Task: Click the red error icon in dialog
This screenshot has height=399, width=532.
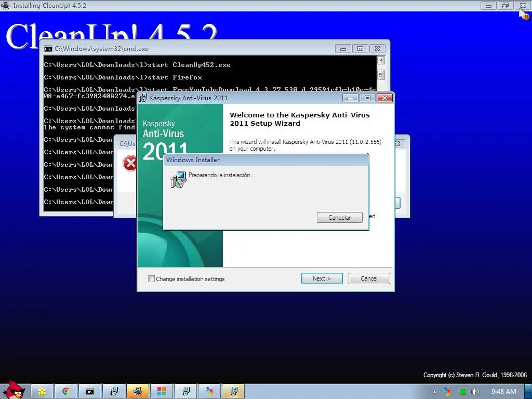Action: pyautogui.click(x=130, y=164)
